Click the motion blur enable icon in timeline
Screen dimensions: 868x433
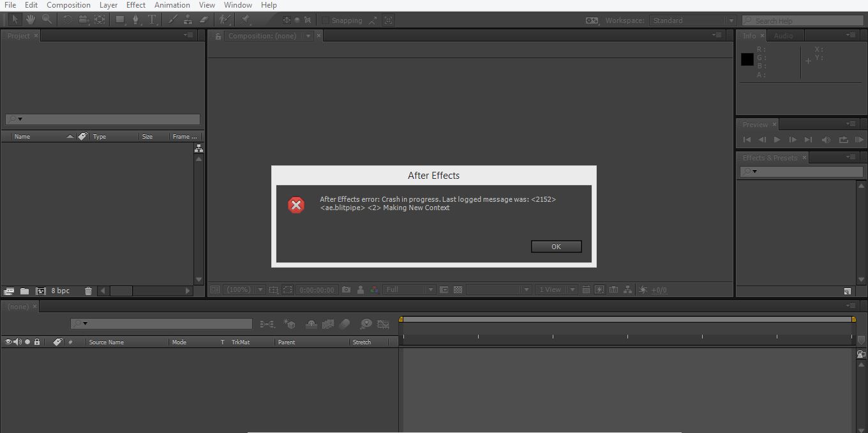click(x=345, y=324)
